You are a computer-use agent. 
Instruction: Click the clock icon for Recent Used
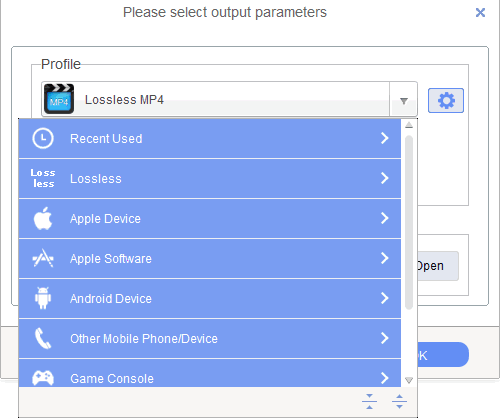point(43,138)
